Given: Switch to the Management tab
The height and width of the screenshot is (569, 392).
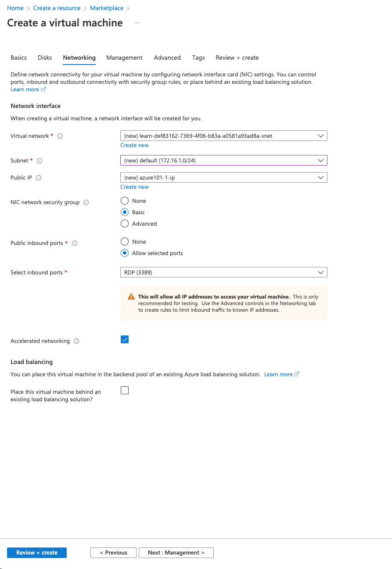Looking at the screenshot, I should click(x=124, y=58).
